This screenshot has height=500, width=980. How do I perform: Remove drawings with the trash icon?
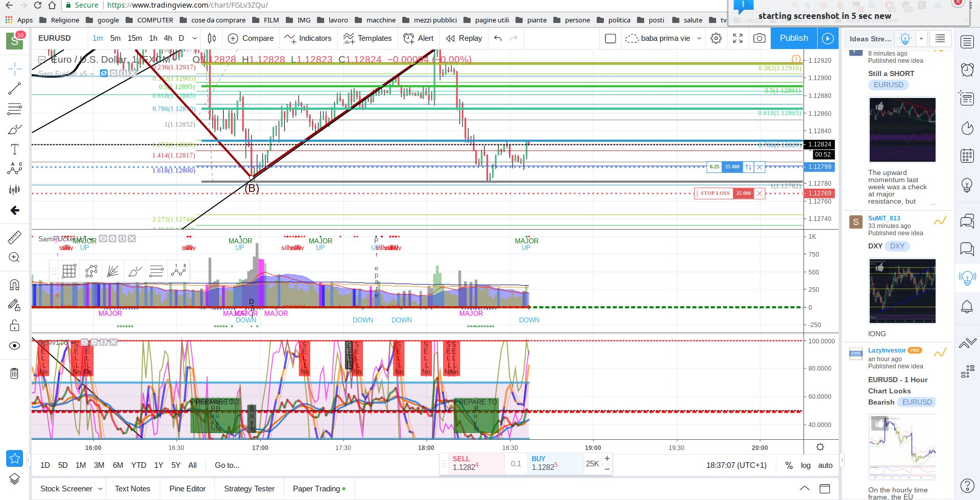(14, 373)
